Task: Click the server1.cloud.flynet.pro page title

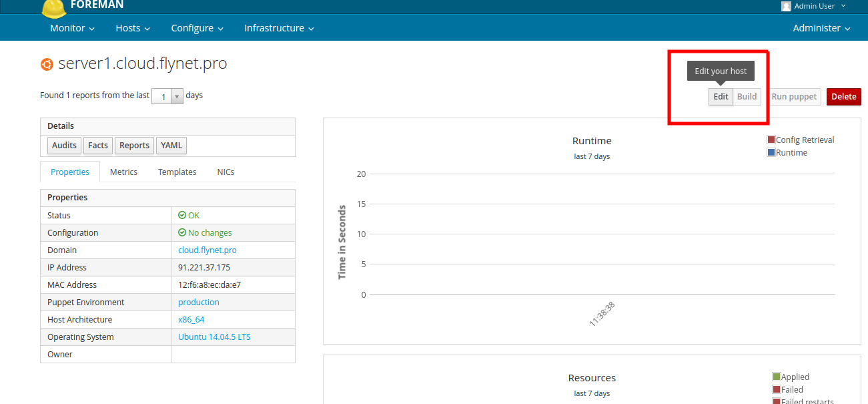Action: pyautogui.click(x=143, y=63)
